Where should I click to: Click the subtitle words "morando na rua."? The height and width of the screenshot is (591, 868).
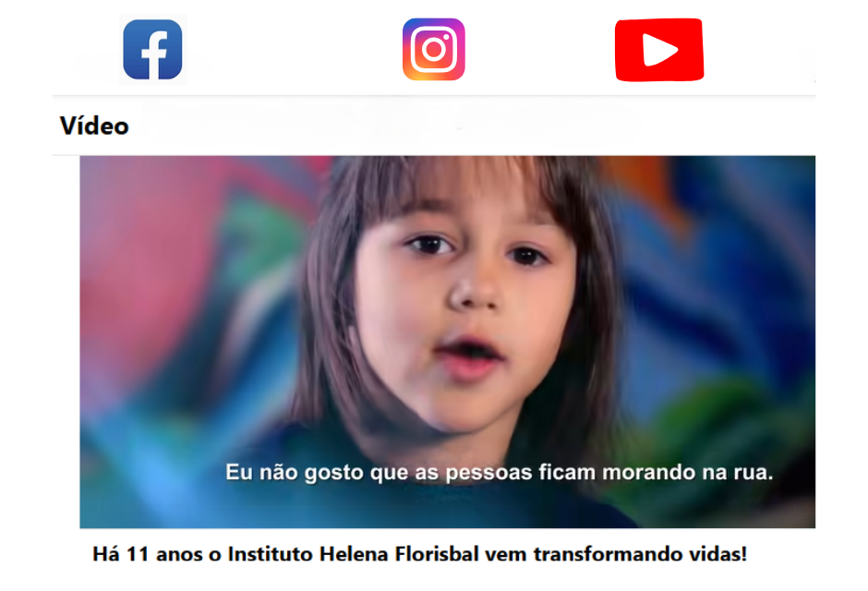click(x=688, y=472)
